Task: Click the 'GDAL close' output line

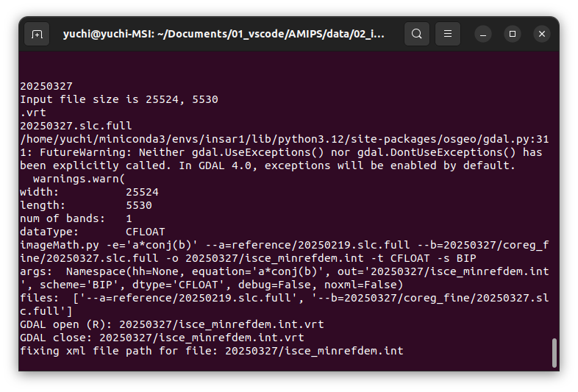Action: pyautogui.click(x=163, y=338)
